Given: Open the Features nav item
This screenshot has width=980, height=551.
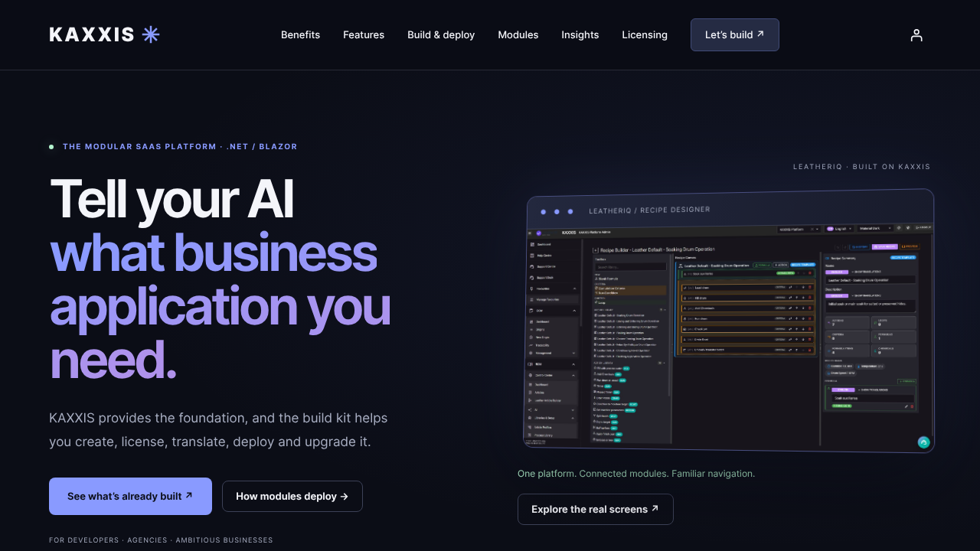Looking at the screenshot, I should point(364,35).
